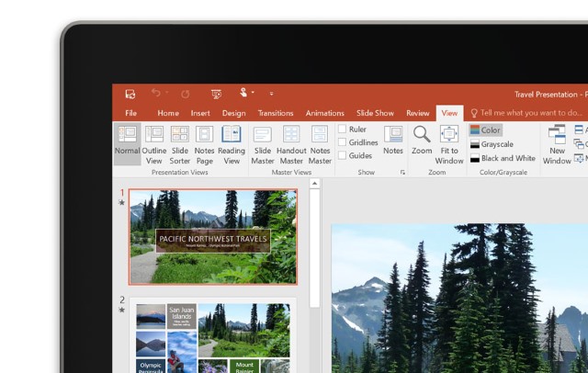Select slide 2 thumbnail with San Juan Islands
This screenshot has height=373, width=588.
[213, 335]
